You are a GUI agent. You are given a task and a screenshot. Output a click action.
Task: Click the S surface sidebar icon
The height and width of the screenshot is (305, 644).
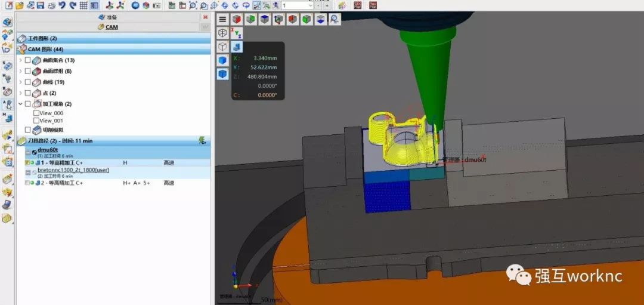coord(7,66)
